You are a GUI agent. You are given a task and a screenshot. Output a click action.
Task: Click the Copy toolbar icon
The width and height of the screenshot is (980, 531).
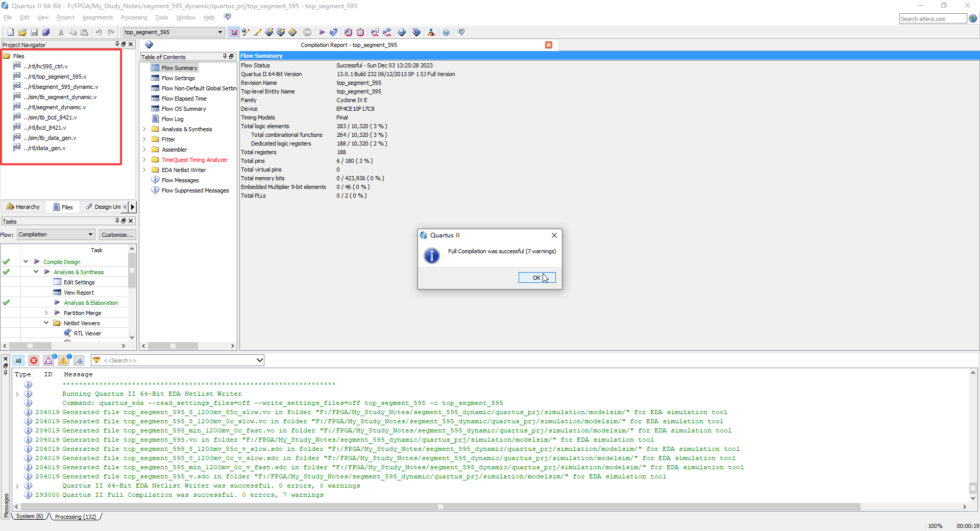click(x=72, y=32)
